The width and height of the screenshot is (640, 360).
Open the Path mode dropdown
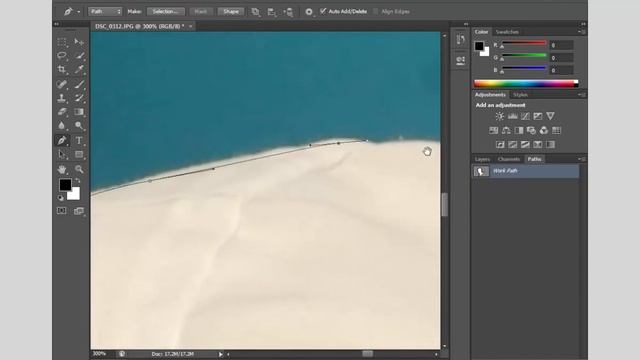coord(105,11)
